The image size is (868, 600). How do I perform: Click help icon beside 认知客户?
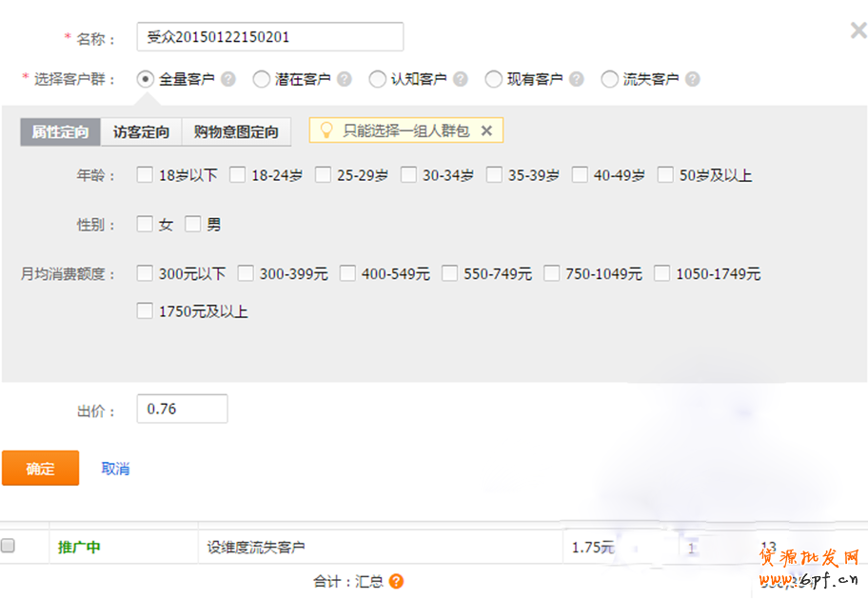click(x=461, y=80)
